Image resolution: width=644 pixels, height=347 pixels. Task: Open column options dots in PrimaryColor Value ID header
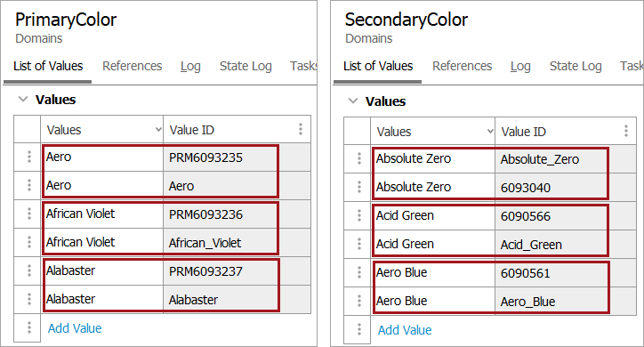[x=301, y=129]
